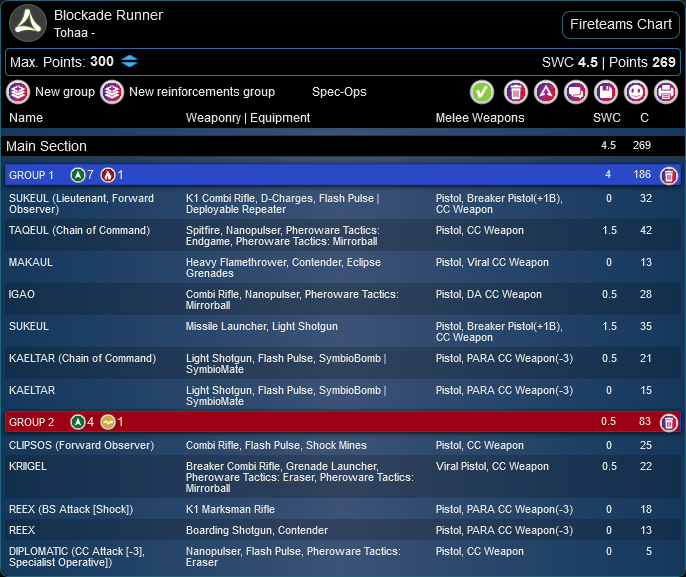Select the KAELTAR row costing 15 points
This screenshot has height=577, width=686.
point(343,395)
